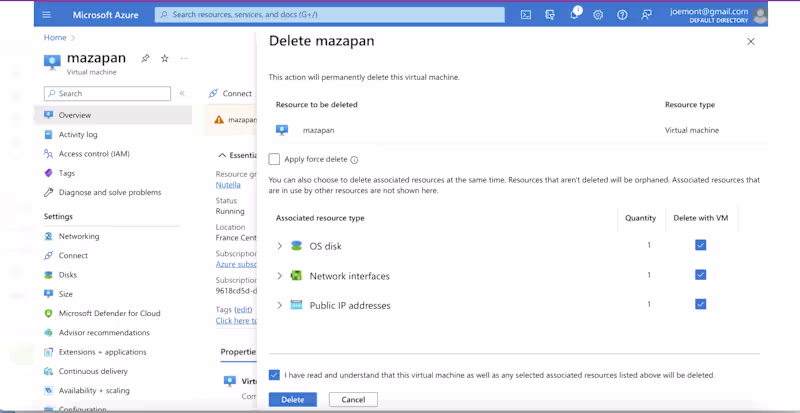The width and height of the screenshot is (800, 413).
Task: Focus the sidebar Search box
Action: (107, 93)
